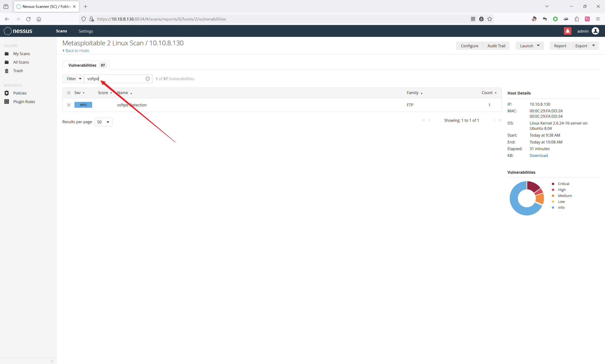Download the KB file
605x364 pixels.
(539, 156)
